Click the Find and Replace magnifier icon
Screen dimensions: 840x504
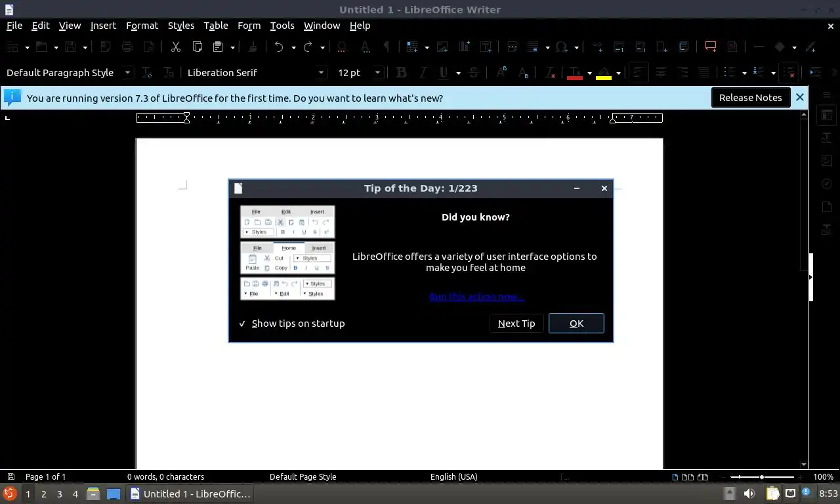pyautogui.click(x=342, y=47)
